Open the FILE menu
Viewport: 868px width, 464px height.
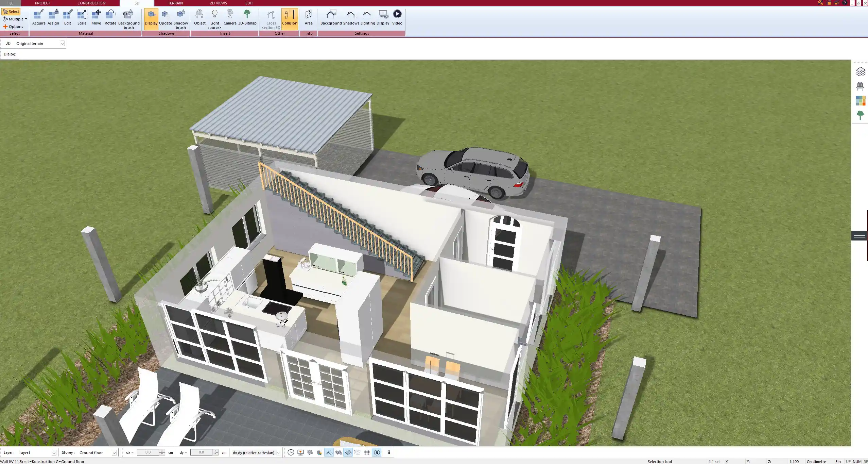click(10, 3)
